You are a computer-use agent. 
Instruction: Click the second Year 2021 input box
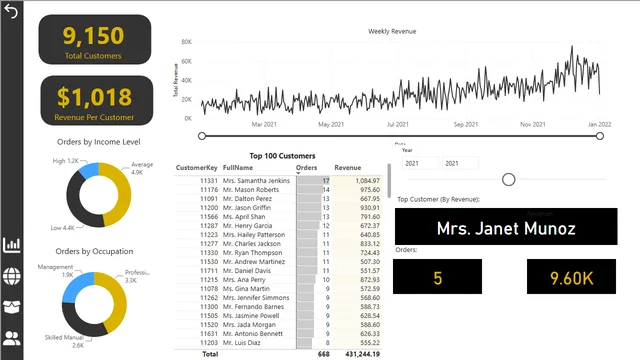coord(460,163)
